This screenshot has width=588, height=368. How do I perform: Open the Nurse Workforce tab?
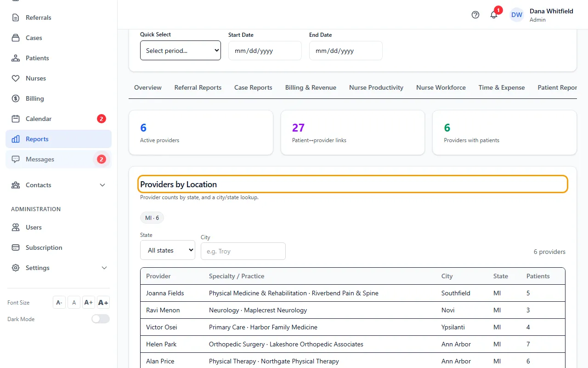pos(441,87)
